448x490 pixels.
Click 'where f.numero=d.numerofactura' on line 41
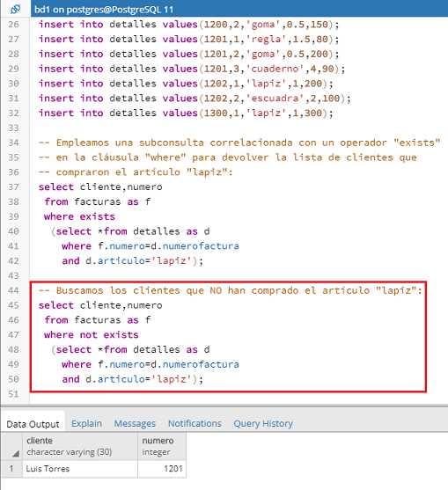click(151, 246)
